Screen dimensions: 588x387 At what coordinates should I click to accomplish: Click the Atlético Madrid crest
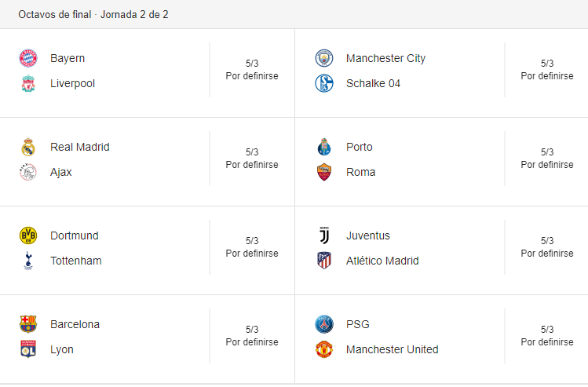click(324, 261)
